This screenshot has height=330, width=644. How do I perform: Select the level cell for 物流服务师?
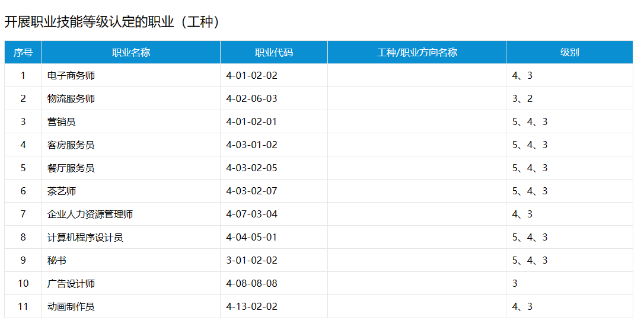(570, 98)
